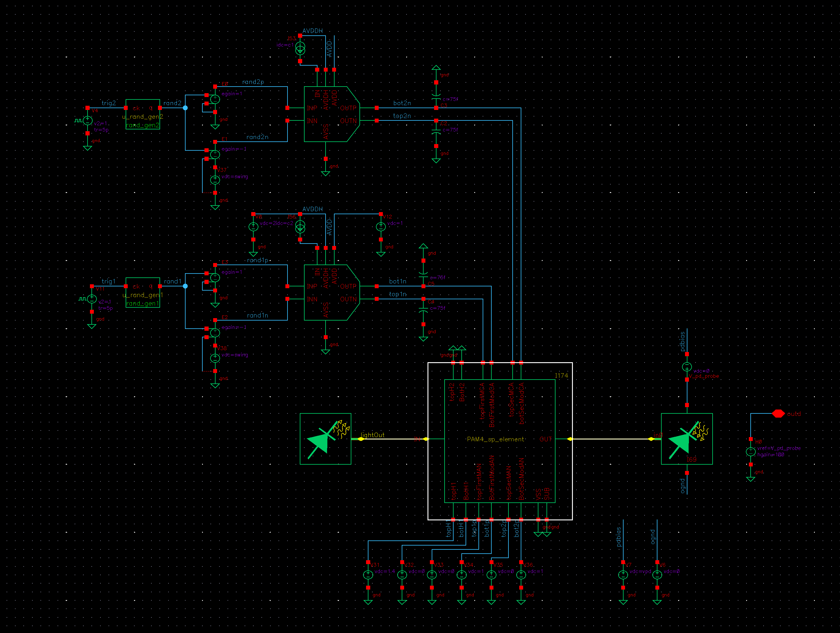
Task: Select the I56 current source symbol
Action: [300, 226]
